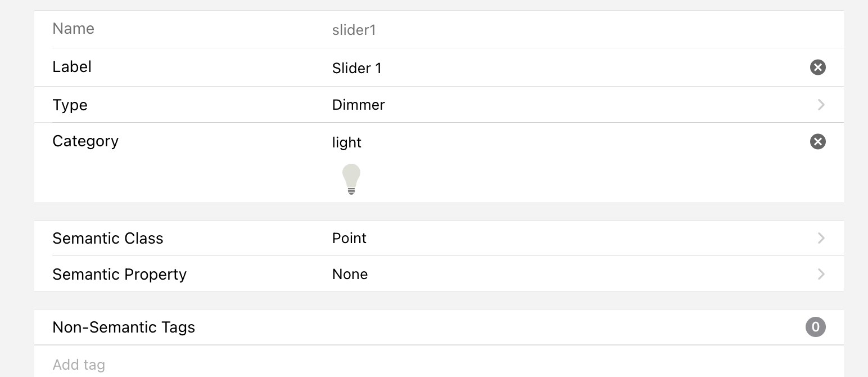Click the Non-Semantic Tags heading
The height and width of the screenshot is (377, 868).
124,327
